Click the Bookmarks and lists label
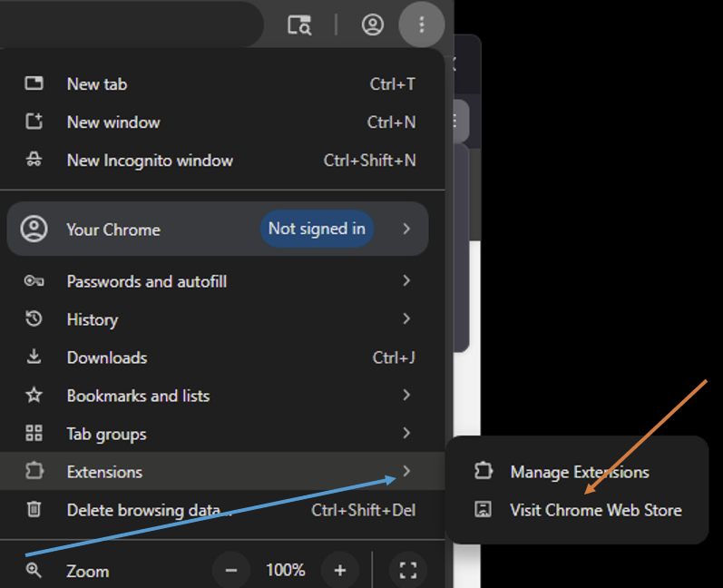 pos(138,396)
